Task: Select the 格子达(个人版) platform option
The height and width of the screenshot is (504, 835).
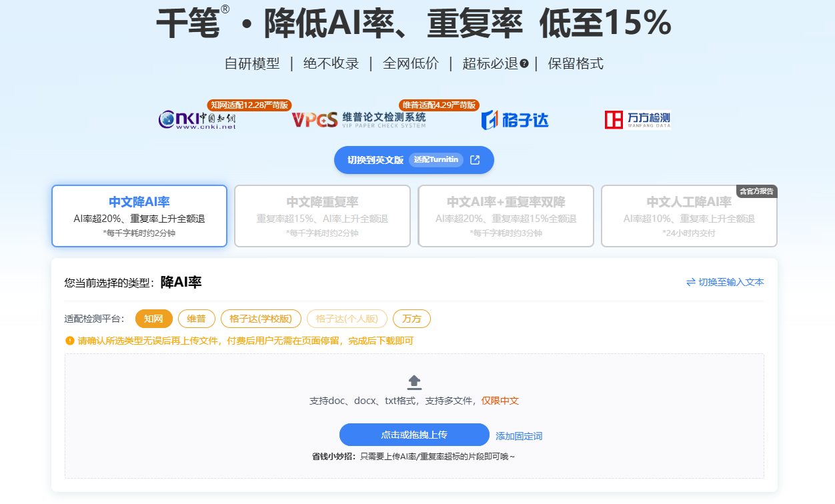Action: tap(347, 319)
